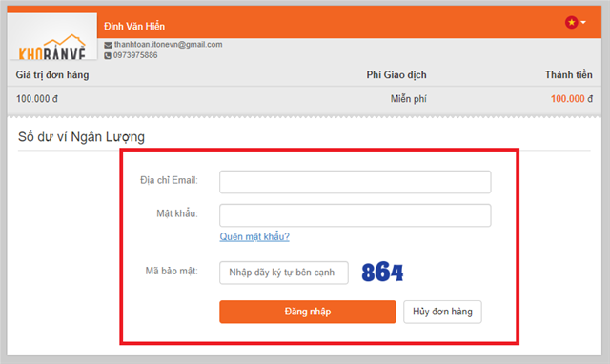The image size is (610, 364).
Task: Click the Miễn phí fee value
Action: (x=409, y=99)
